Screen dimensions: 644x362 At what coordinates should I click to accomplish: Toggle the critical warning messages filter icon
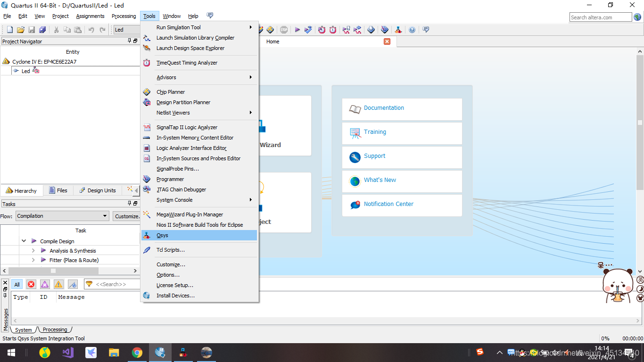[45, 284]
